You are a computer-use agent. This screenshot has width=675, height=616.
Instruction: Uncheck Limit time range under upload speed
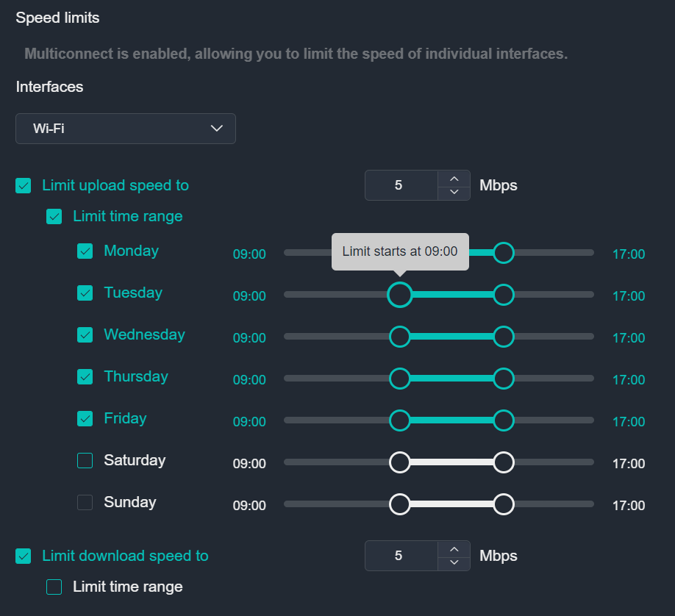tap(54, 216)
